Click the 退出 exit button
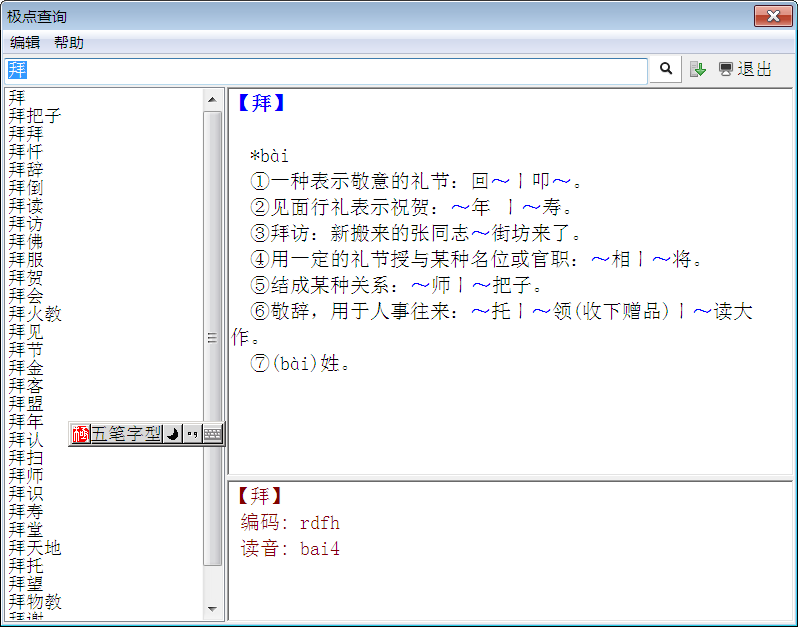Viewport: 798px width, 627px height. click(x=746, y=69)
